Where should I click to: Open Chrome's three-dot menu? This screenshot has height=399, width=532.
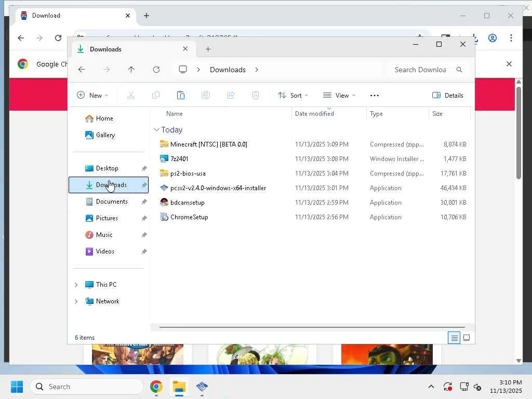click(511, 37)
